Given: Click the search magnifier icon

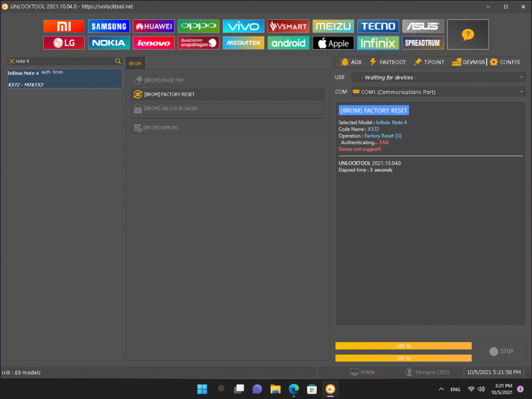Looking at the screenshot, I should [118, 61].
